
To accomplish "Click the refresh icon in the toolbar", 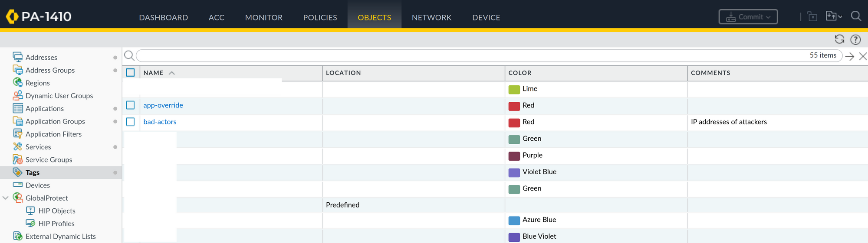I will tap(839, 39).
